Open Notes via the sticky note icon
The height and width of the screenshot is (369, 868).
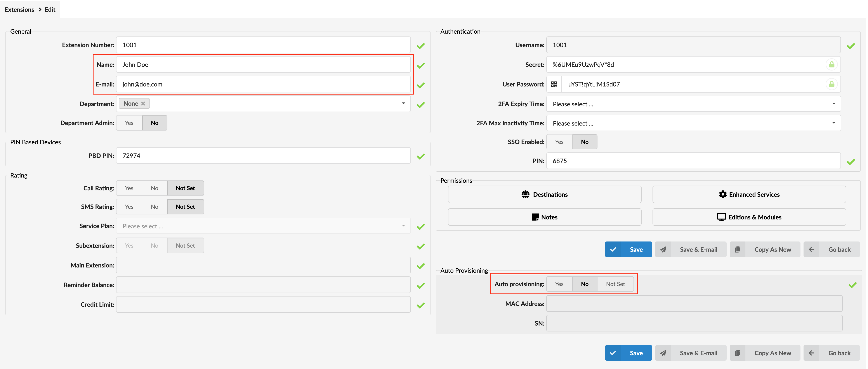click(535, 217)
